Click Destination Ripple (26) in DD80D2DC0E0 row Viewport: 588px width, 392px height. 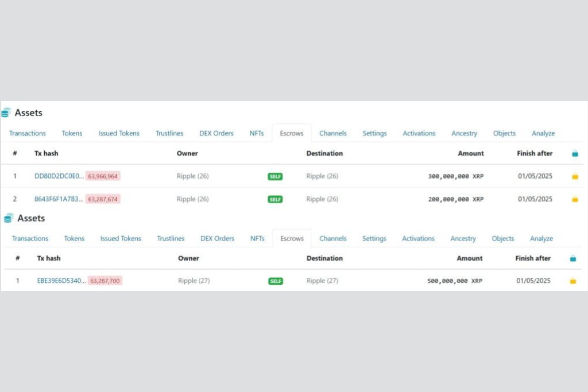[x=322, y=176]
